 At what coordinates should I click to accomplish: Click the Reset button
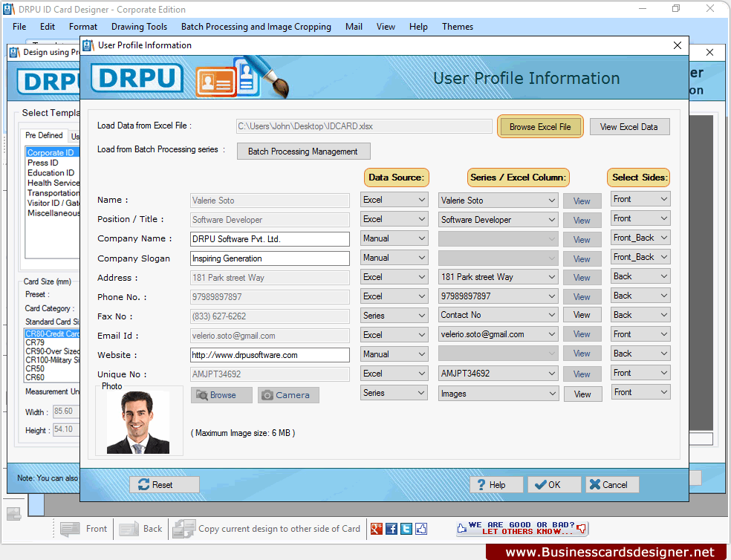pyautogui.click(x=164, y=485)
